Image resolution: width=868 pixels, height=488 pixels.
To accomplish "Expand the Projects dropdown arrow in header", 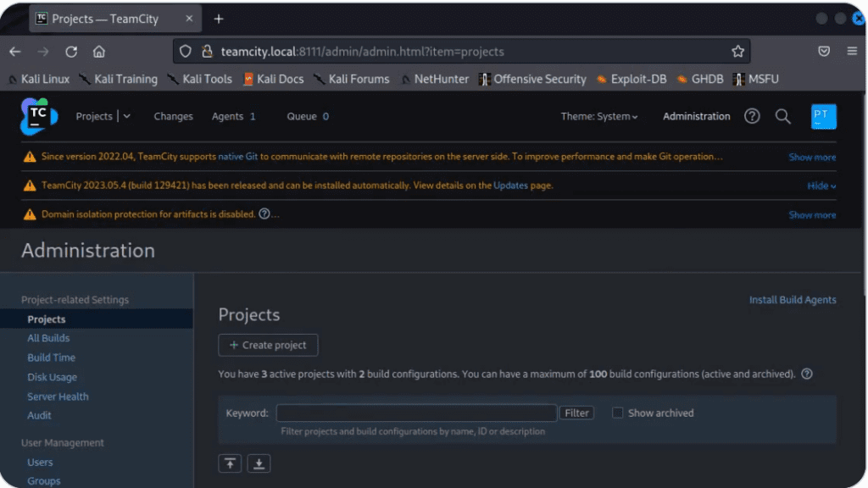I will point(127,116).
